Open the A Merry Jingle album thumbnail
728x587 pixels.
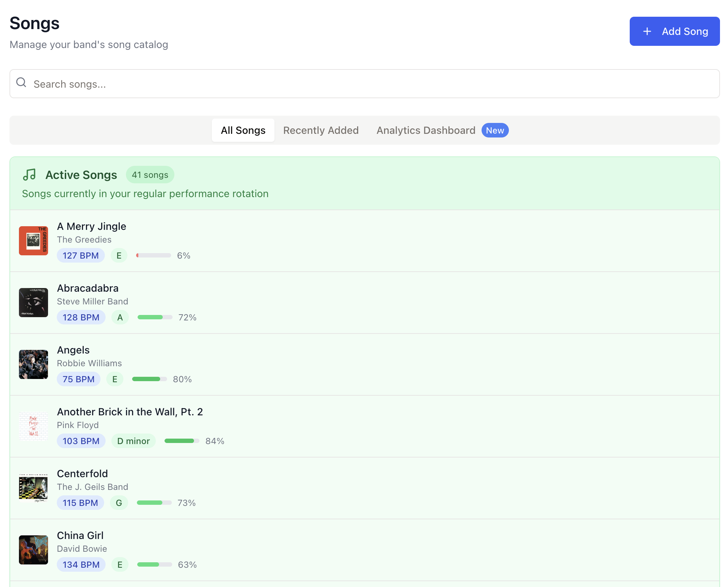[x=33, y=241]
